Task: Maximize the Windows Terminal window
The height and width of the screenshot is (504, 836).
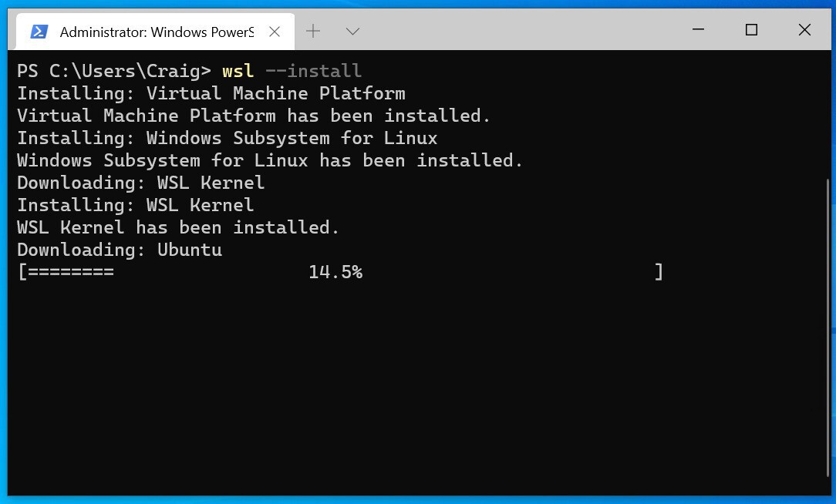Action: (751, 30)
